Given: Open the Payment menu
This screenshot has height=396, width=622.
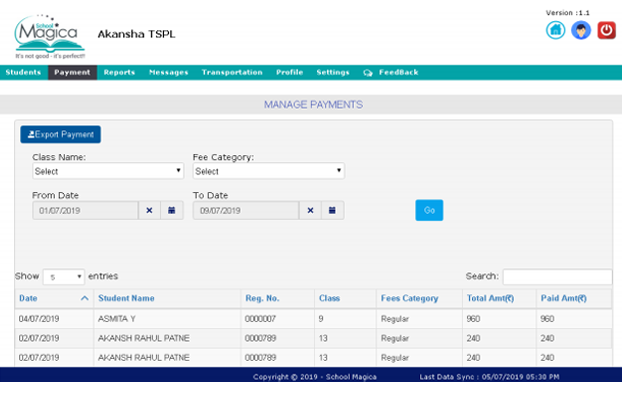Looking at the screenshot, I should point(72,73).
